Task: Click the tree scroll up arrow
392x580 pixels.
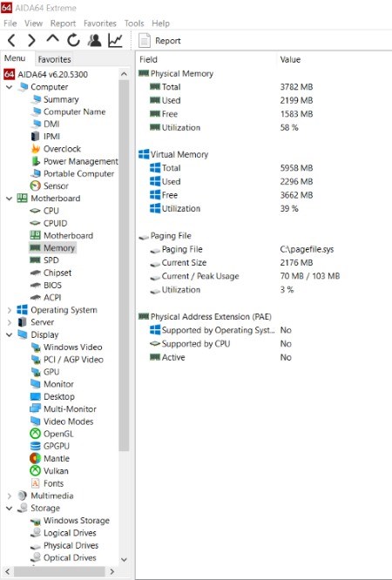Action: coord(124,74)
